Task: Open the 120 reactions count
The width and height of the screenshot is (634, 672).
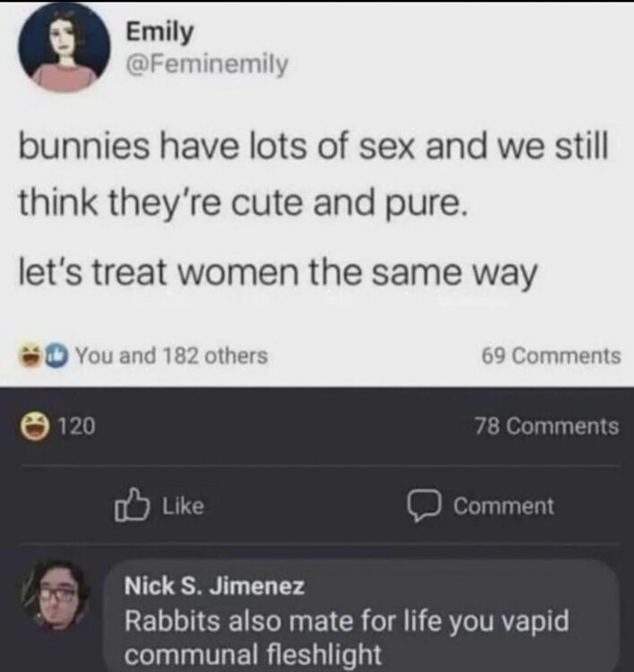Action: pyautogui.click(x=76, y=426)
